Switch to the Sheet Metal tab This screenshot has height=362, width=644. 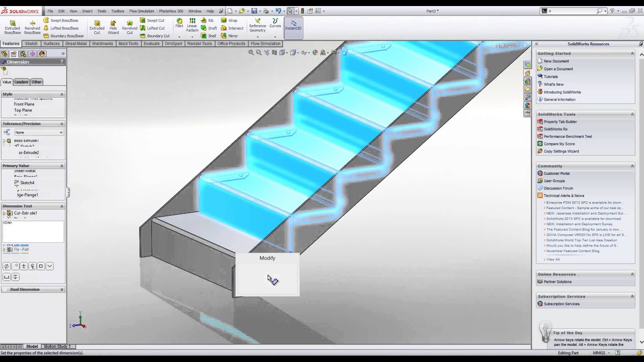pos(76,44)
